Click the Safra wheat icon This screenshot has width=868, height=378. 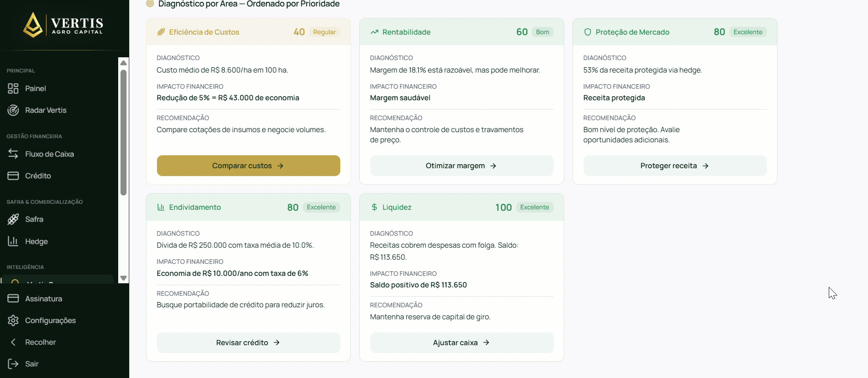pyautogui.click(x=13, y=219)
